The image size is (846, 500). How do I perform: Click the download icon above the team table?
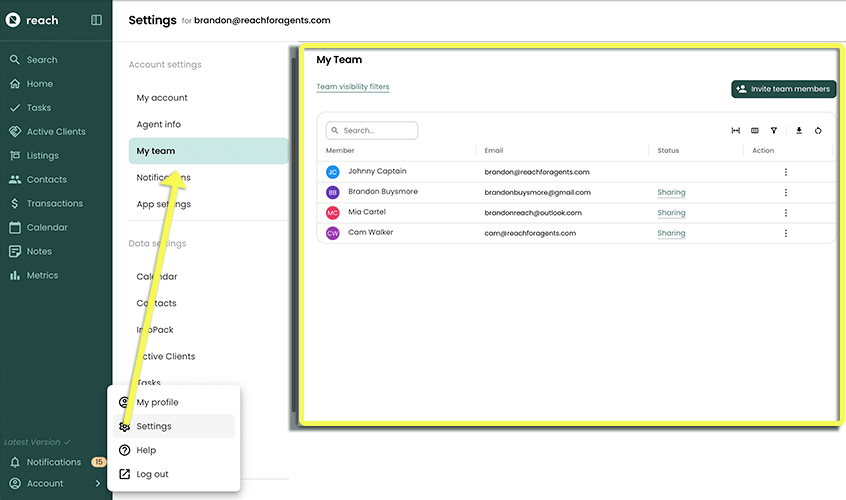799,130
